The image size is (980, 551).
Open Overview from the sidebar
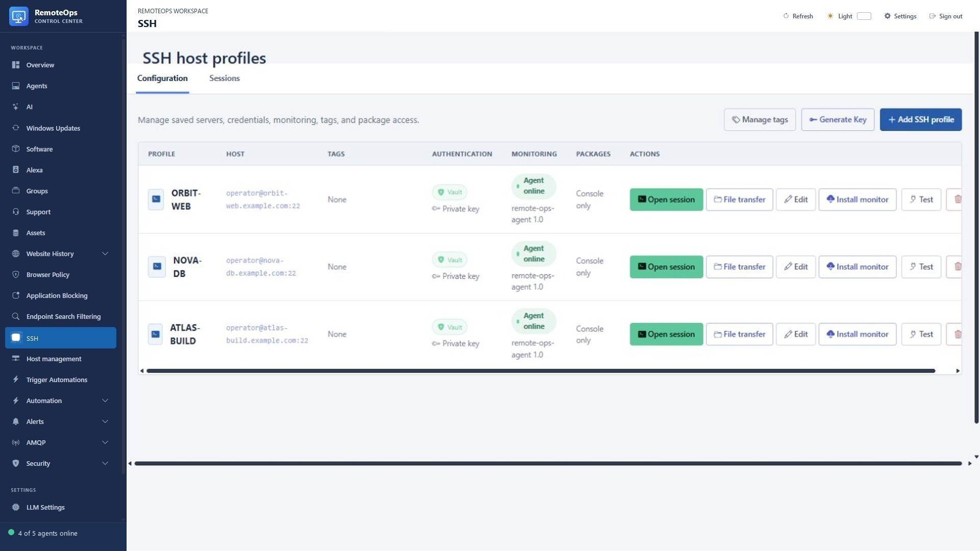[x=60, y=65]
